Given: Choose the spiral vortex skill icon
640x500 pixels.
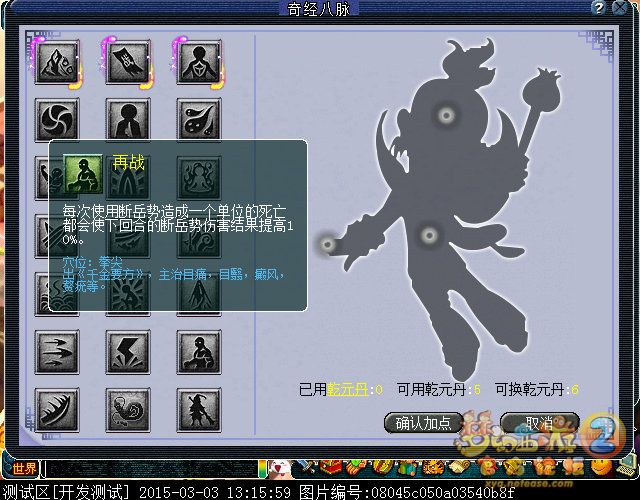Looking at the screenshot, I should coord(57,120).
